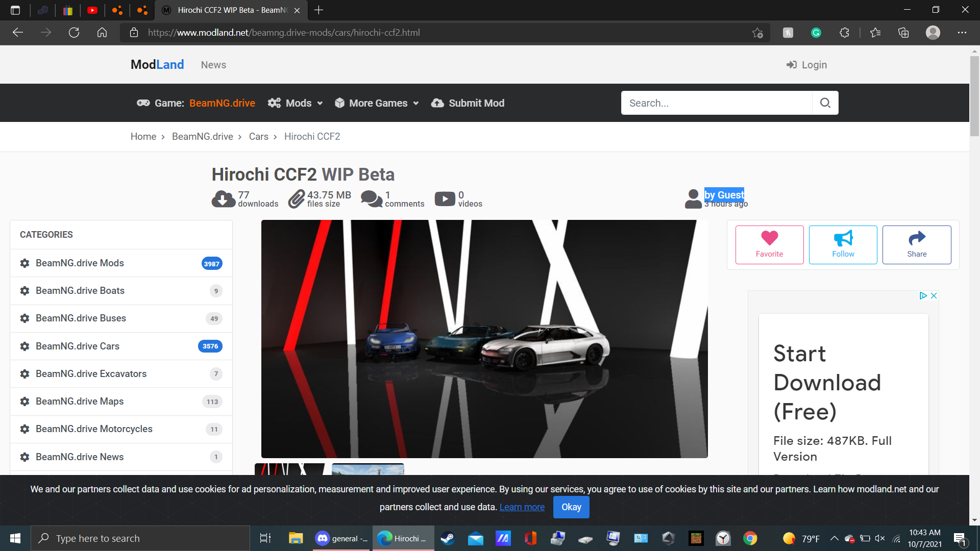Click the Submit Mod menu item
Screen dimensions: 980x551
(468, 103)
